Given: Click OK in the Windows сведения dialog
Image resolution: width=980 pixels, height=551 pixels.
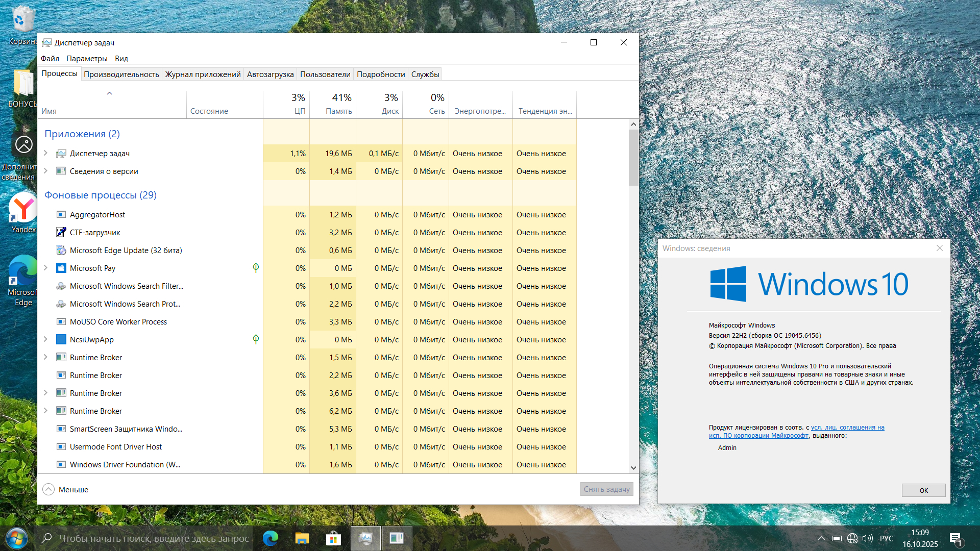Looking at the screenshot, I should tap(923, 490).
